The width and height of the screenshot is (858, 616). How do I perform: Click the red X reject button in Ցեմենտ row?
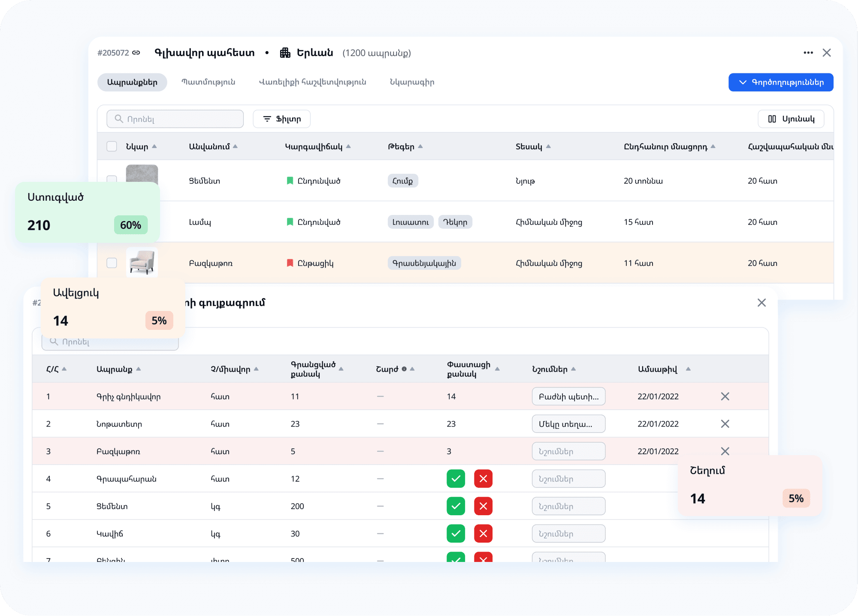483,506
